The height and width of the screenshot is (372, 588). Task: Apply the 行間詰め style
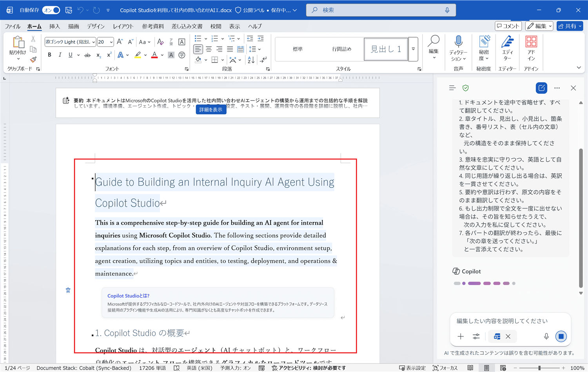tap(342, 49)
